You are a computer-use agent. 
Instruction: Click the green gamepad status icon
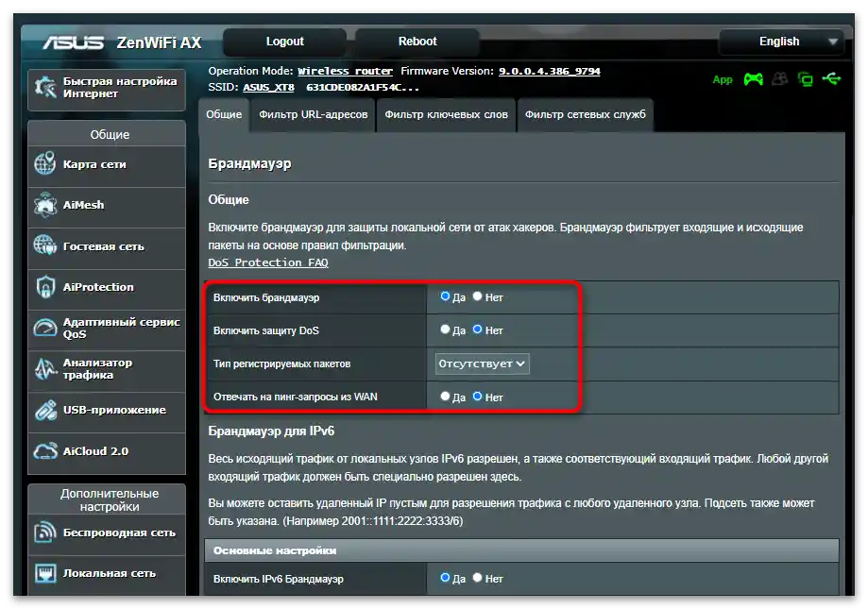point(753,79)
